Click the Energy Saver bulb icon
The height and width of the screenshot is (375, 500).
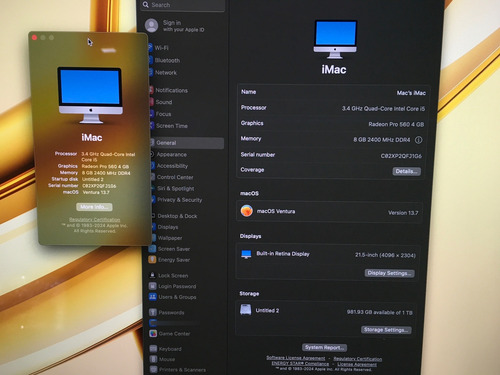tap(152, 259)
